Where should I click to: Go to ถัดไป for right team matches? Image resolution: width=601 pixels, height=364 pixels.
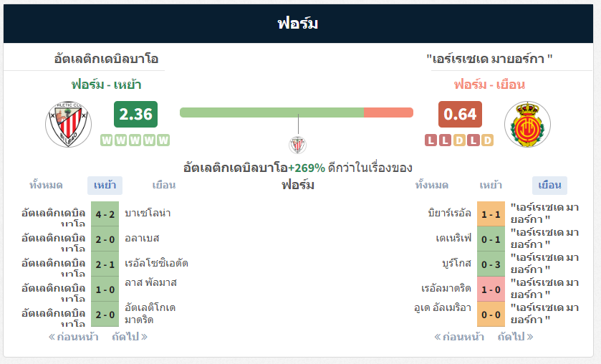[x=515, y=337]
